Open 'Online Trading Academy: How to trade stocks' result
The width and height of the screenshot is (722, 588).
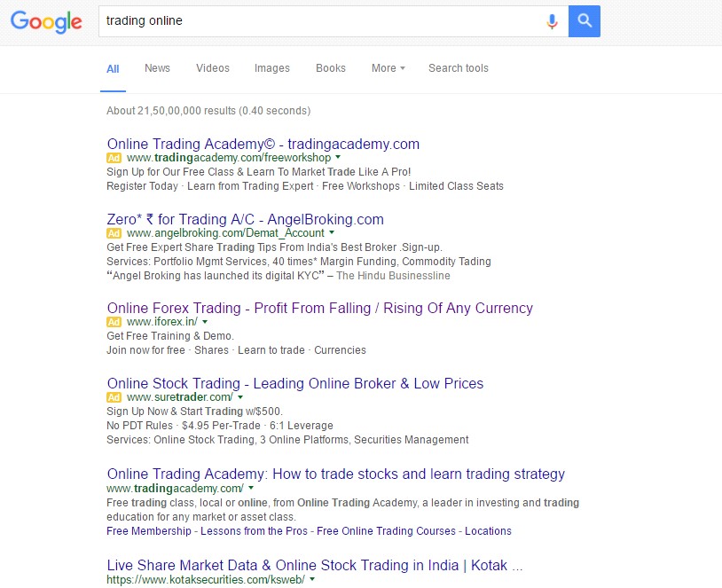(335, 474)
